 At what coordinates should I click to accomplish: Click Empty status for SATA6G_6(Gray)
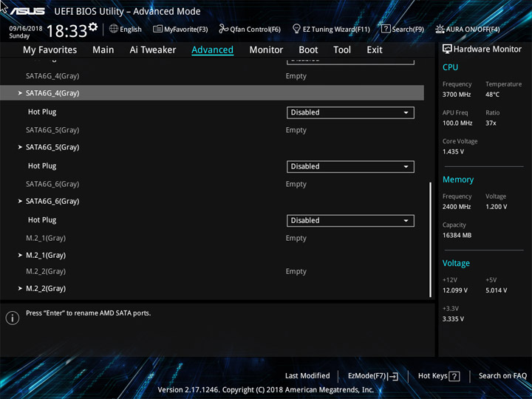(x=296, y=184)
